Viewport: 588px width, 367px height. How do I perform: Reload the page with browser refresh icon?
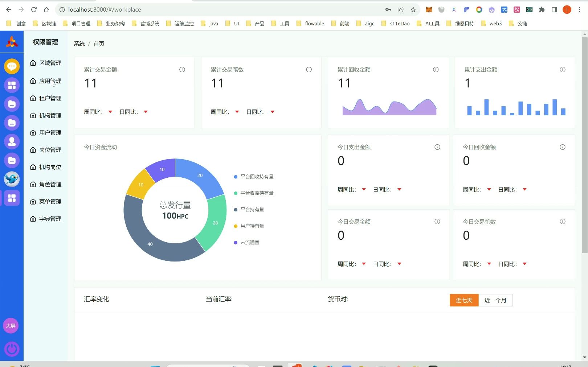34,9
